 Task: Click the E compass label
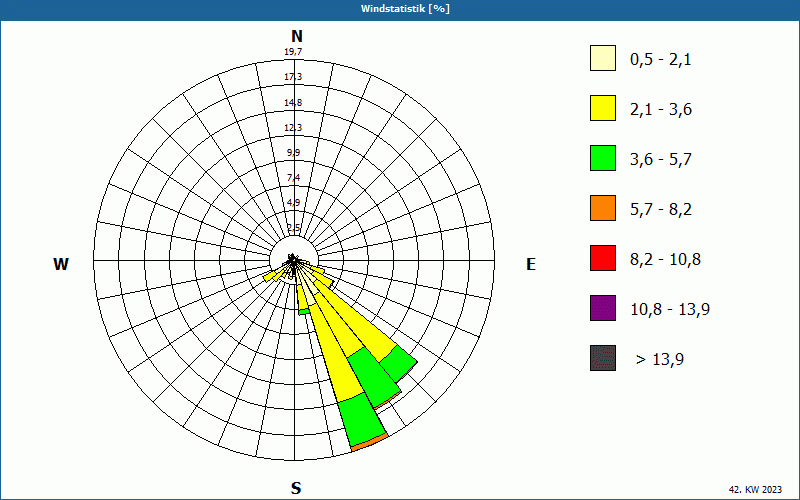(531, 264)
